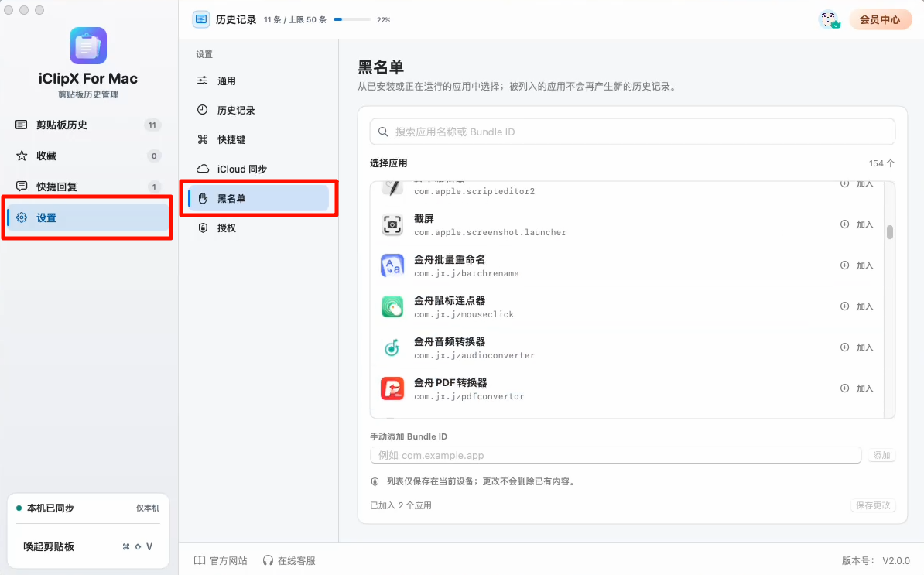The height and width of the screenshot is (575, 924).
Task: Add 金舟 PDF 转换器 to blacklist
Action: tap(857, 388)
